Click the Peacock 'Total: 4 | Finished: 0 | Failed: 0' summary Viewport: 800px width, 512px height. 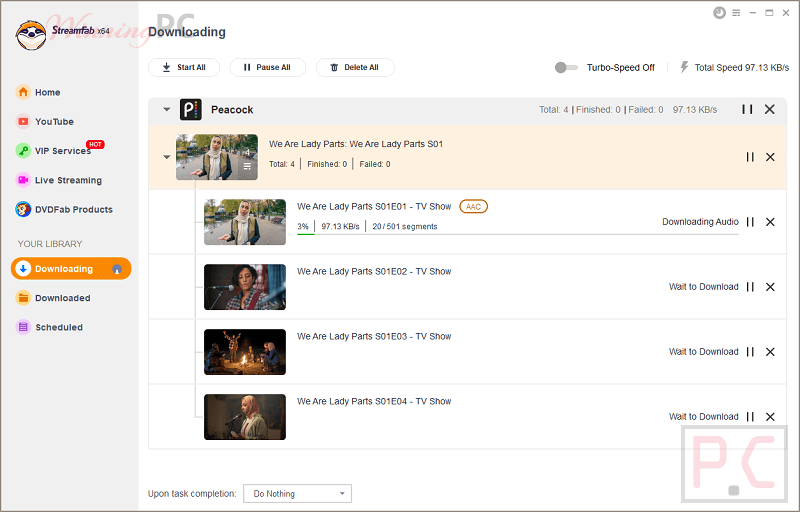pos(601,110)
